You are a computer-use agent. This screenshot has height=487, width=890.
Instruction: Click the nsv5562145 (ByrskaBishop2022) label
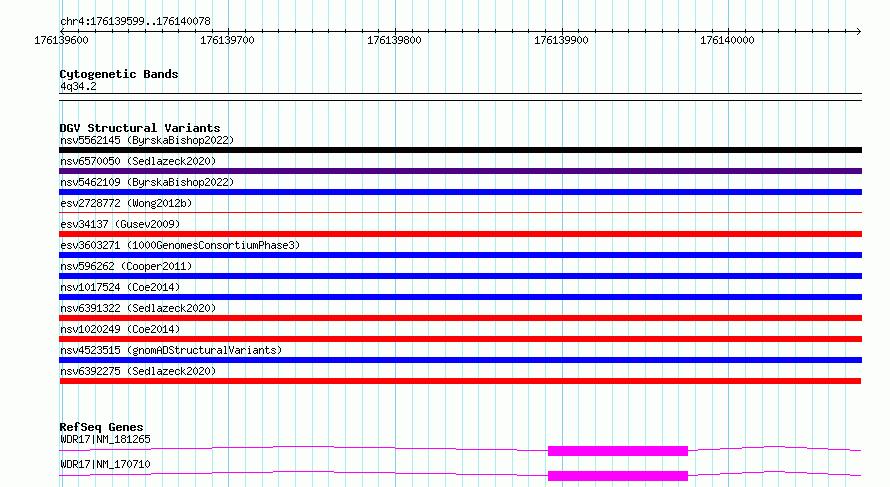tap(147, 140)
